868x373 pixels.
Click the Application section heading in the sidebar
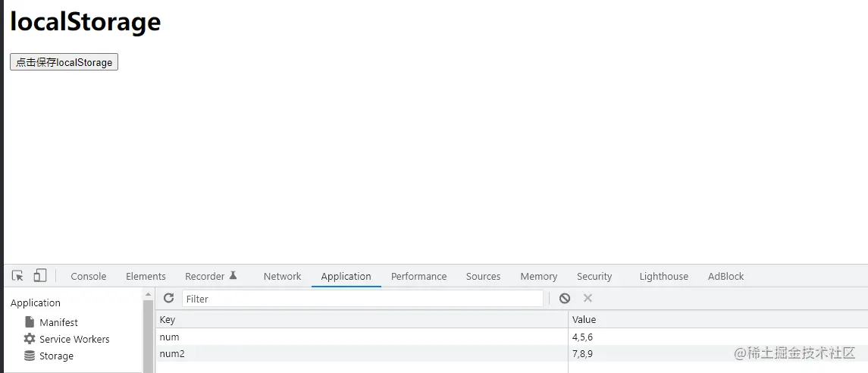(36, 302)
